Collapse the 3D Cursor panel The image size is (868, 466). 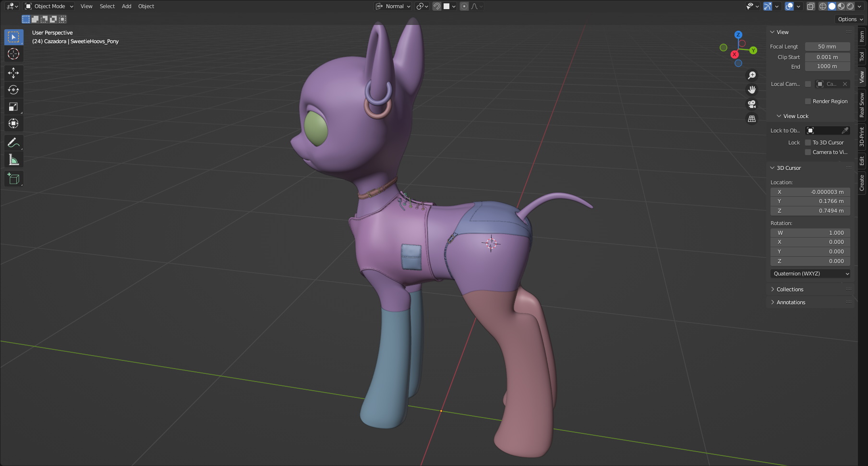point(772,168)
